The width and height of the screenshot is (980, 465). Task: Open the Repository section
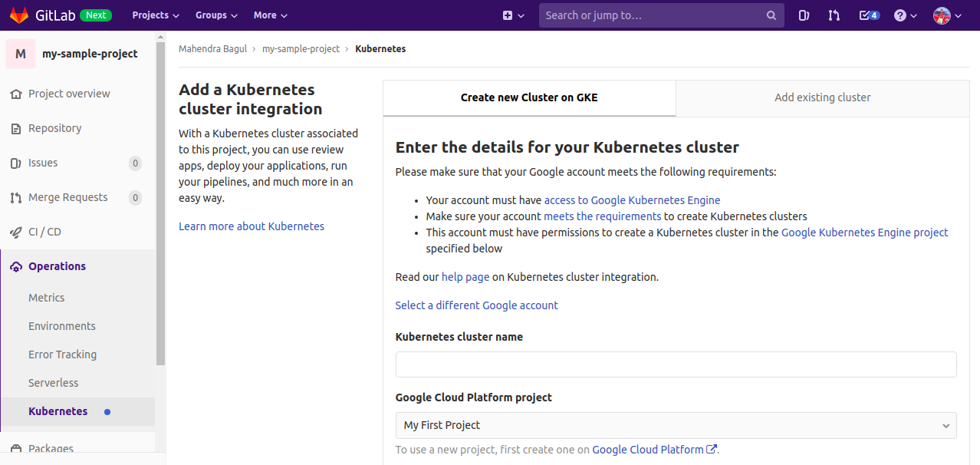click(x=54, y=128)
